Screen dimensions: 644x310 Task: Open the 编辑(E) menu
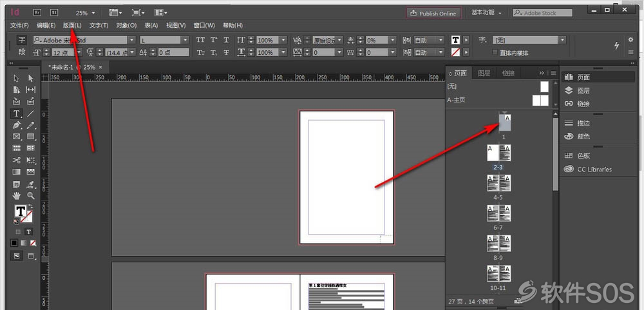pyautogui.click(x=46, y=26)
